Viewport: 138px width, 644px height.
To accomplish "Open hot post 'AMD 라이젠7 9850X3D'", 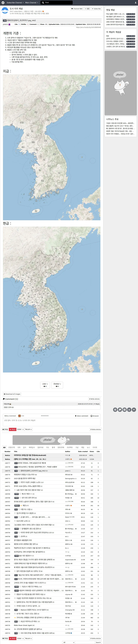I will click(x=116, y=22).
